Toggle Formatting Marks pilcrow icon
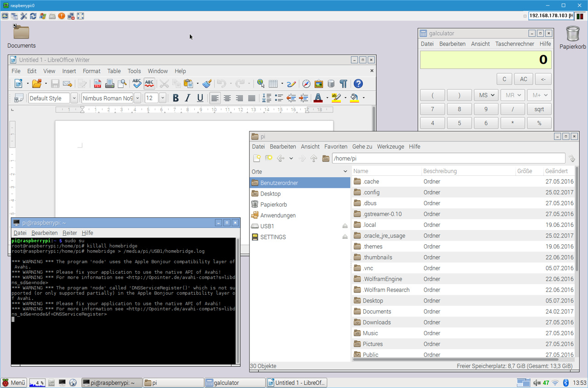 [x=343, y=84]
